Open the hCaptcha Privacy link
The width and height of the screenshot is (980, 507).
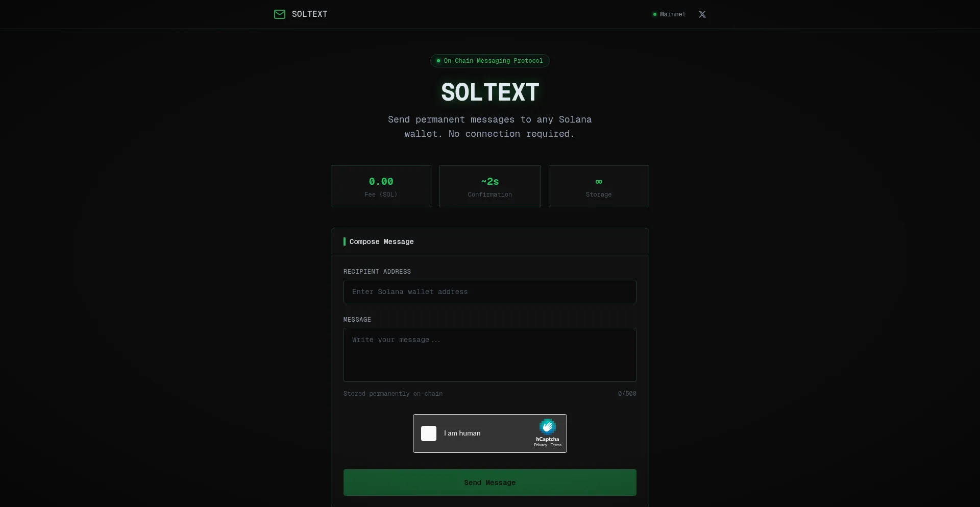pyautogui.click(x=540, y=445)
